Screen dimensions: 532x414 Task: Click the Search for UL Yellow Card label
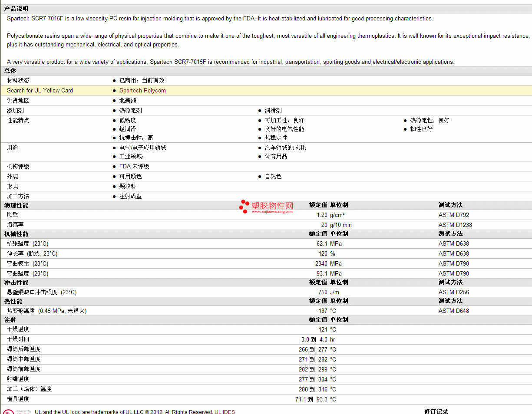[40, 90]
